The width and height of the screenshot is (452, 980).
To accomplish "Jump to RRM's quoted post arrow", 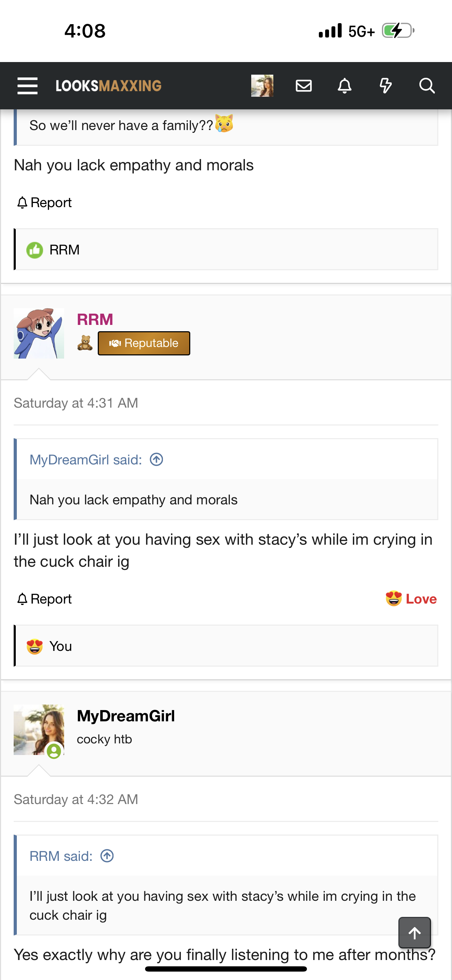I will point(107,856).
